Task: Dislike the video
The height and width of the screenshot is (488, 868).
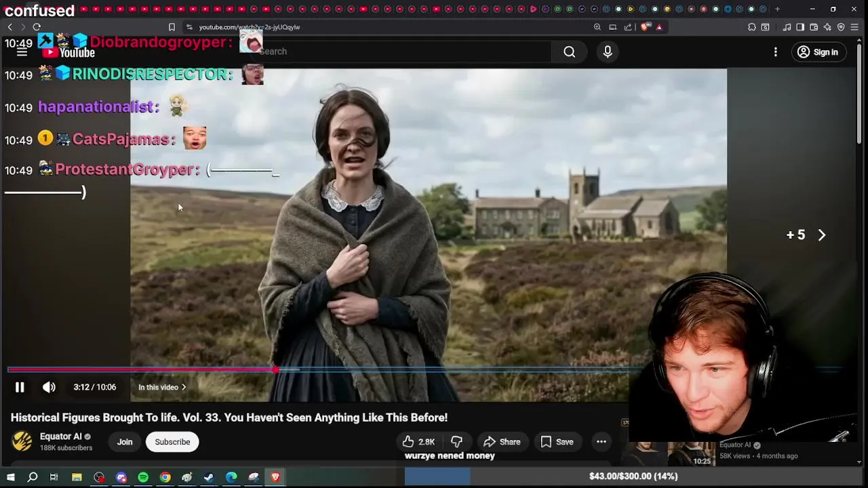Action: tap(457, 442)
